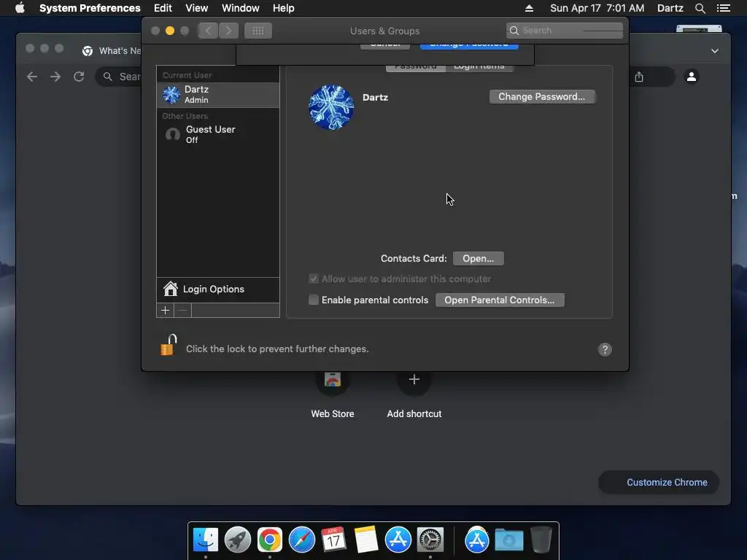Open Notes from the Dock
The image size is (747, 560).
pyautogui.click(x=366, y=540)
